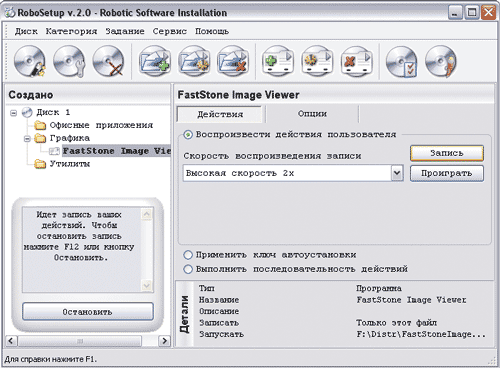
Task: Click the edit category folder icon
Action: point(194,62)
